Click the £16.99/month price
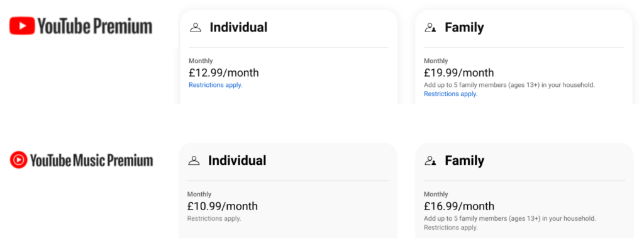The image size is (644, 246). click(x=459, y=206)
